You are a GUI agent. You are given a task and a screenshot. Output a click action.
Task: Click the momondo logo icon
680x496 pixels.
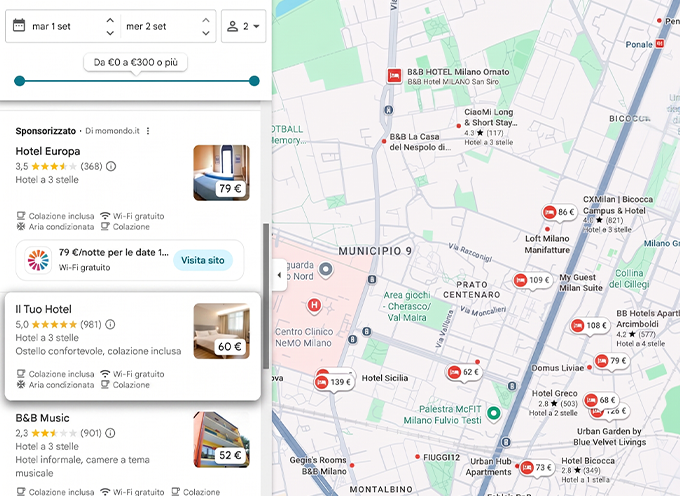(38, 260)
